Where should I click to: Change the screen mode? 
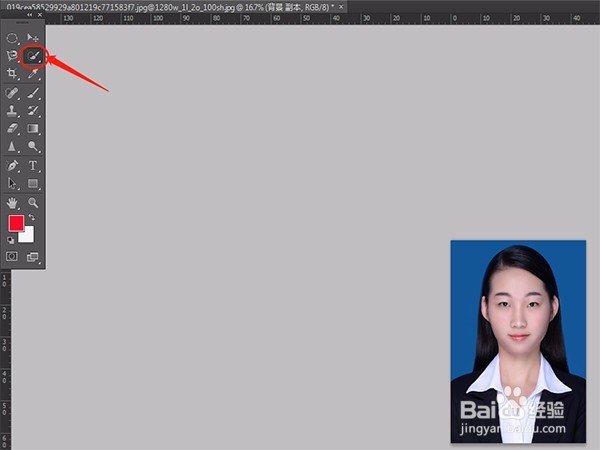point(33,257)
